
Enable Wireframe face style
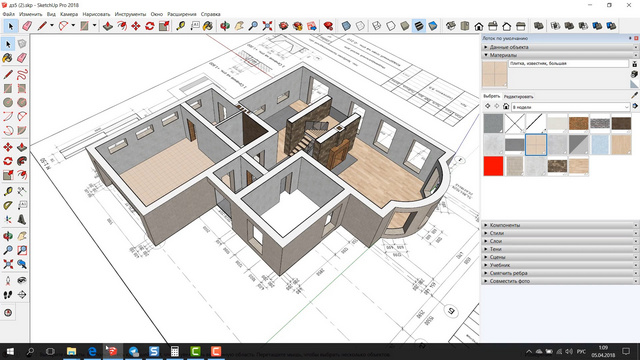[x=377, y=26]
